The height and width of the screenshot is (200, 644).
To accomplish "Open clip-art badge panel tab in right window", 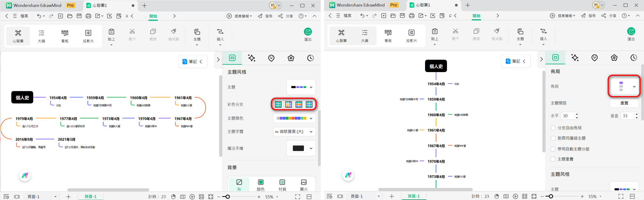I will coord(614,58).
